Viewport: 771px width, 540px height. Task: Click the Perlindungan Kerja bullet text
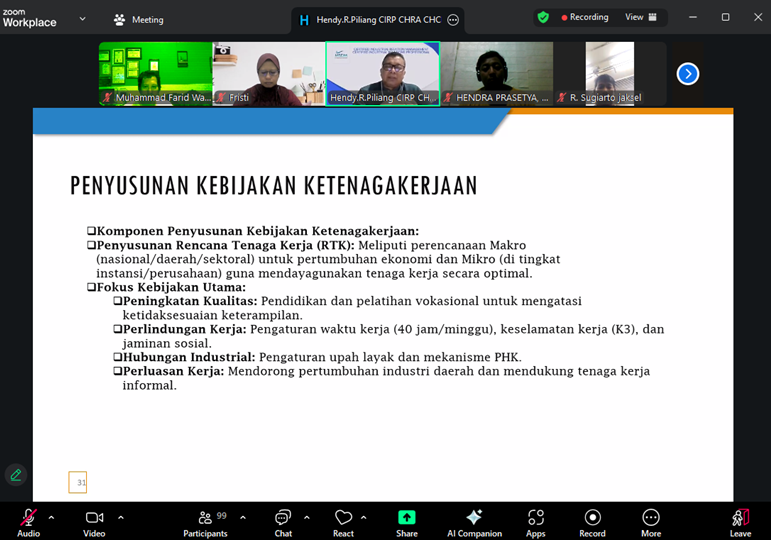(389, 336)
